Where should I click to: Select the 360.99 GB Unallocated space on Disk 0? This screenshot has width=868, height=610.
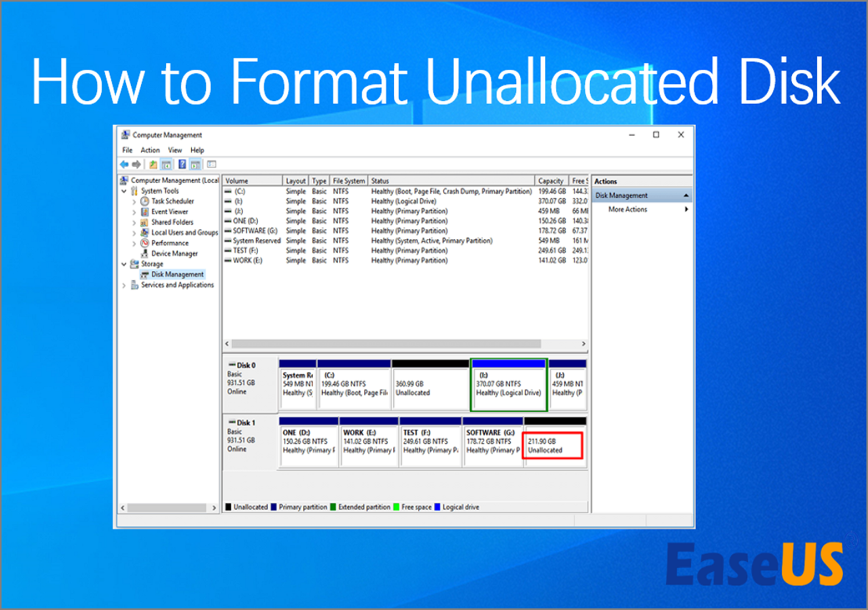(x=430, y=385)
